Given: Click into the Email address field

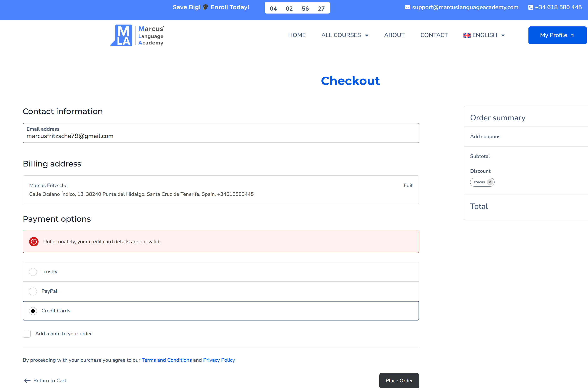Looking at the screenshot, I should pos(220,136).
